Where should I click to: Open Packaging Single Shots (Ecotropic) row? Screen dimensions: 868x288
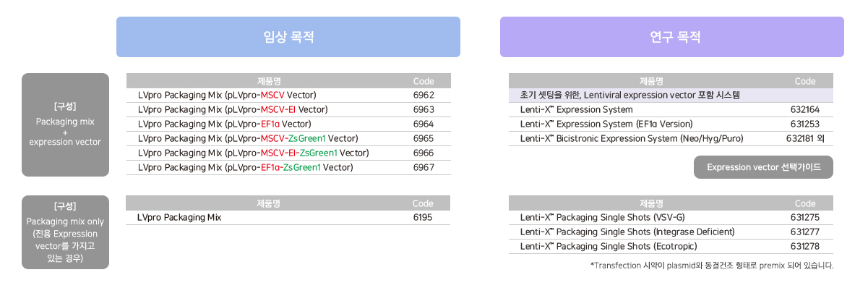(671, 246)
